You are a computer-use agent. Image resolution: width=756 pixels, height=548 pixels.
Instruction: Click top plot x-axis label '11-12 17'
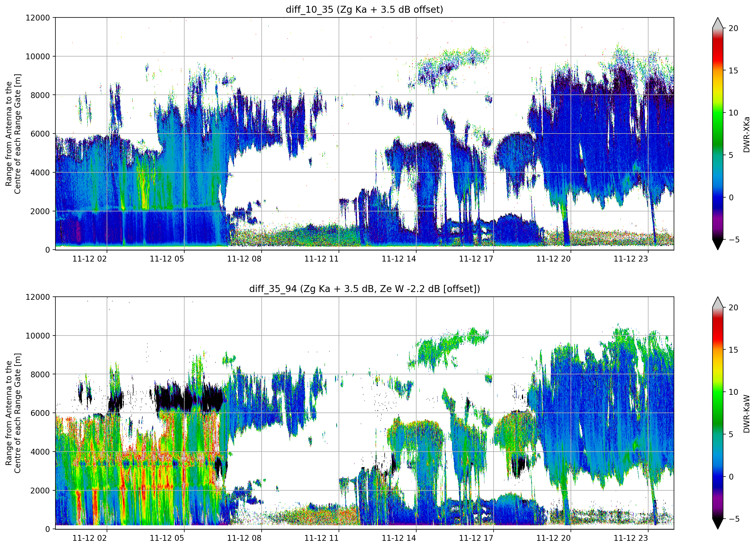point(476,259)
